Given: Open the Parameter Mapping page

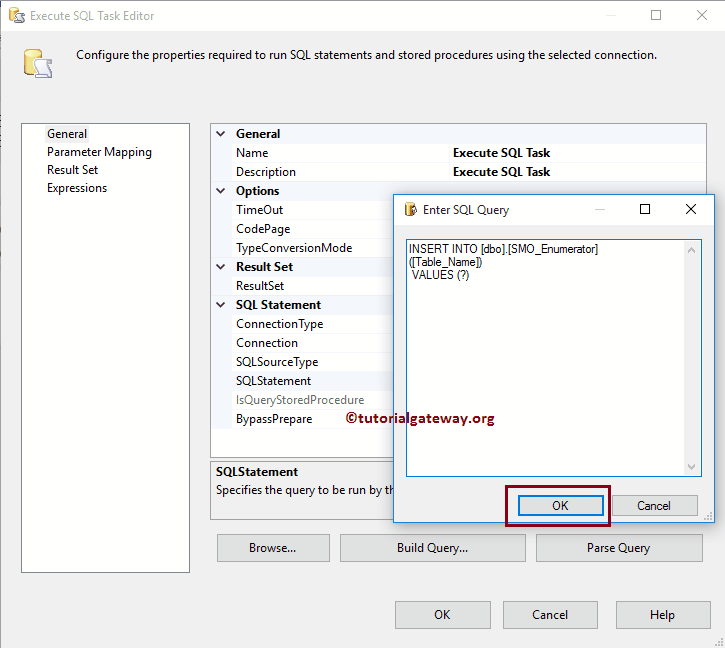Looking at the screenshot, I should tap(99, 152).
